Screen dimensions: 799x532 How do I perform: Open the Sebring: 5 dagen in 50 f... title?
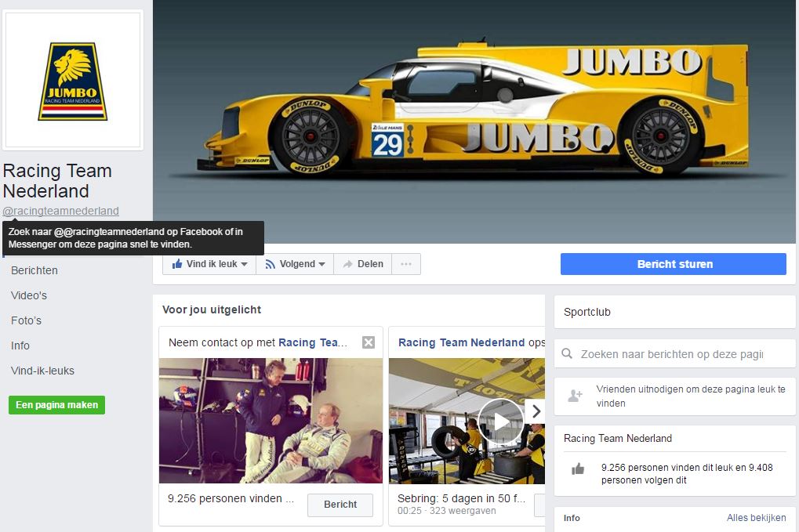coord(461,498)
